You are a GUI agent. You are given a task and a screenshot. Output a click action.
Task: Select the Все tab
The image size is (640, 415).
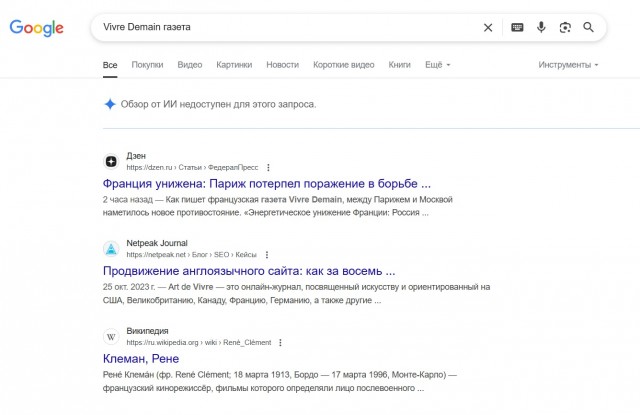click(x=110, y=65)
